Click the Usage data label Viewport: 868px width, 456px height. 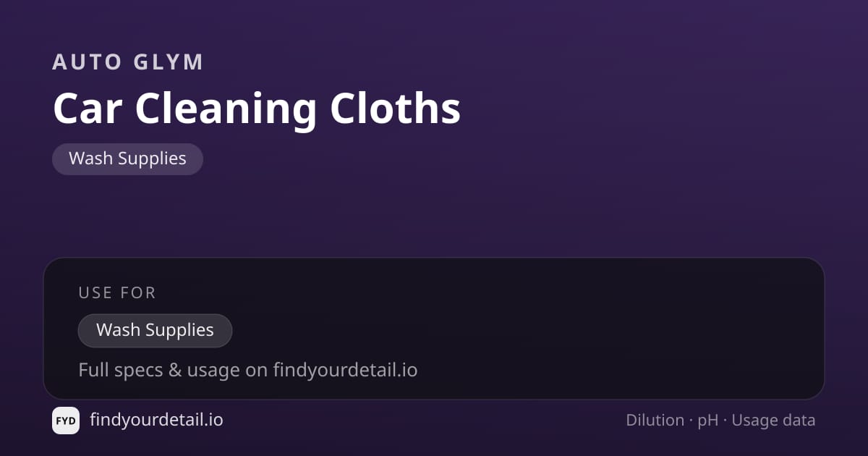click(x=773, y=421)
